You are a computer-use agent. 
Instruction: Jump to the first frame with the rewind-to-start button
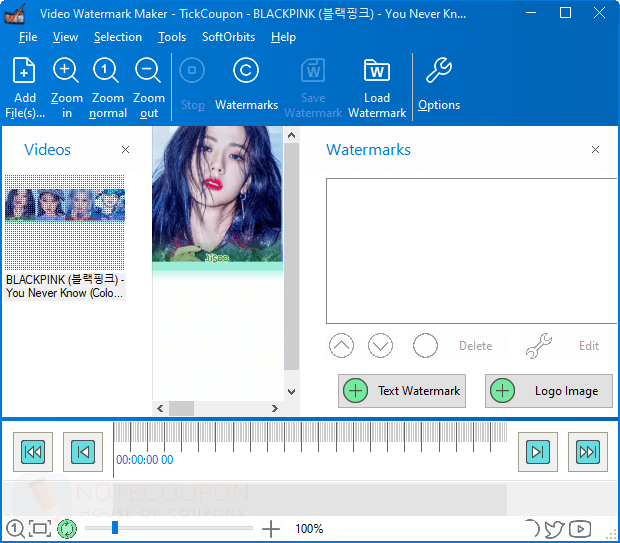[x=33, y=452]
